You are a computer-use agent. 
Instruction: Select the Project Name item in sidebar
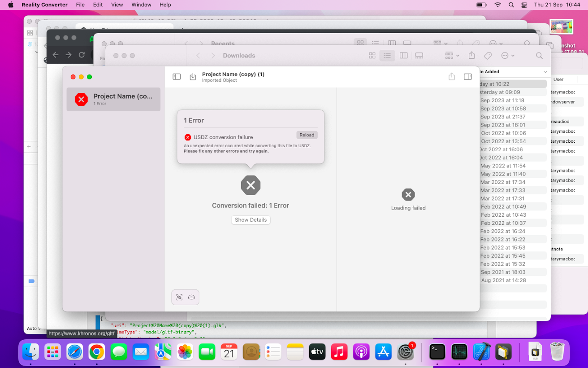tap(113, 99)
